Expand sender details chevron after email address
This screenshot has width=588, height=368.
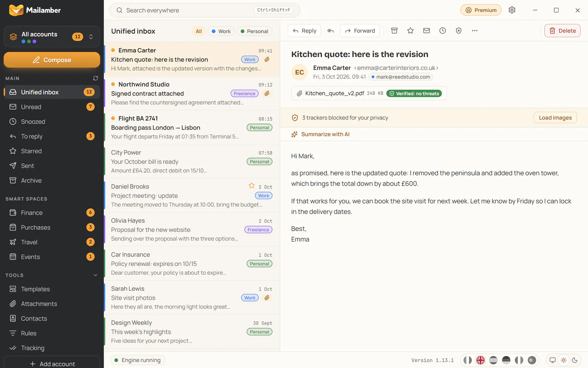[437, 68]
